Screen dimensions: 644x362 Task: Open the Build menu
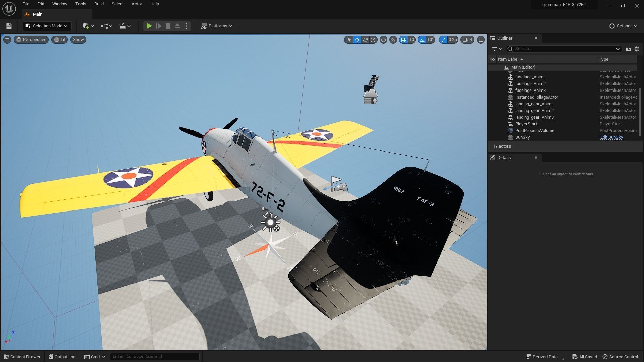(99, 4)
